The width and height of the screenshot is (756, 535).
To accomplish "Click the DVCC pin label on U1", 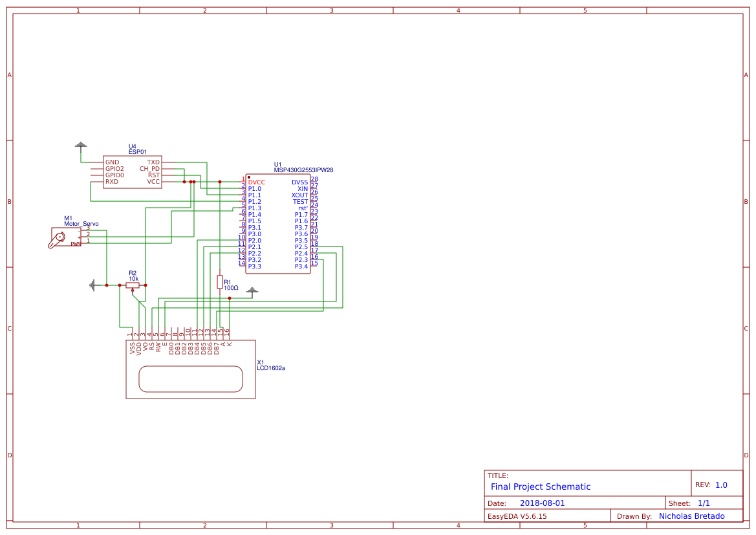I will (255, 182).
